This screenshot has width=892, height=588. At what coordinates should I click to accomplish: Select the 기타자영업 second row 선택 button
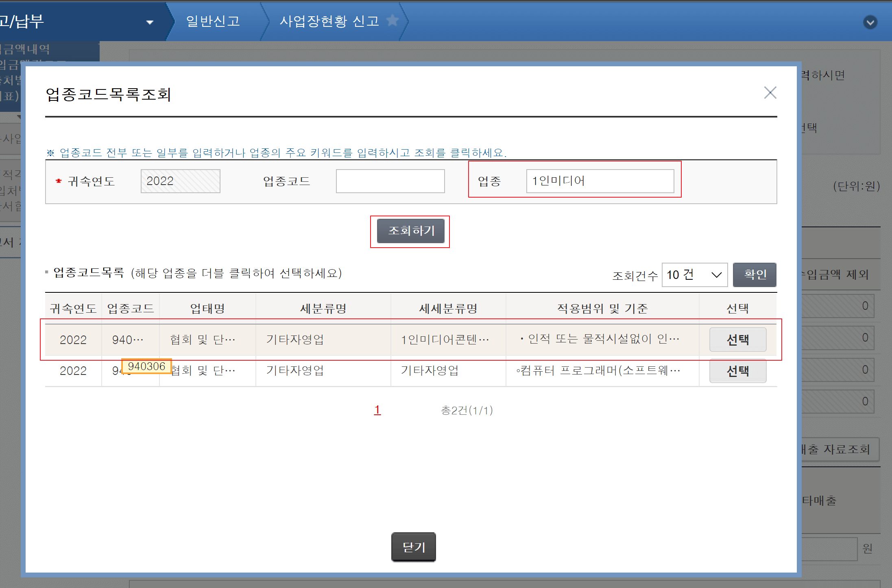[x=737, y=371]
